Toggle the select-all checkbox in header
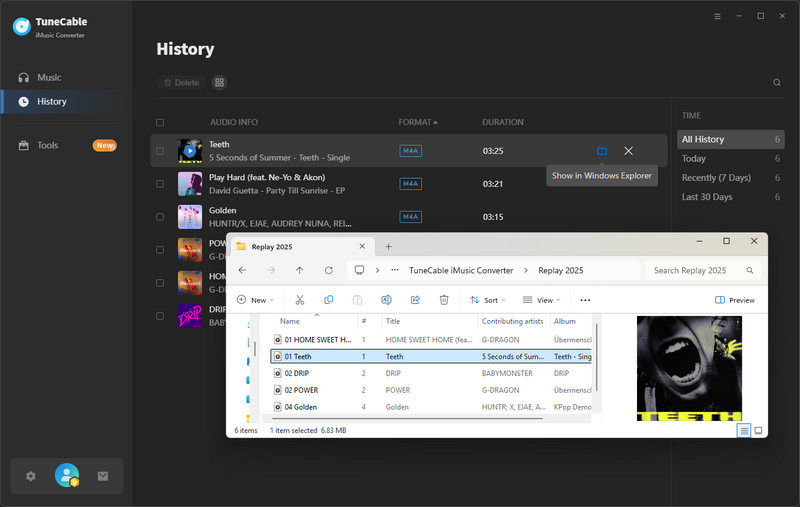Screen dimensions: 800x507 [160, 123]
